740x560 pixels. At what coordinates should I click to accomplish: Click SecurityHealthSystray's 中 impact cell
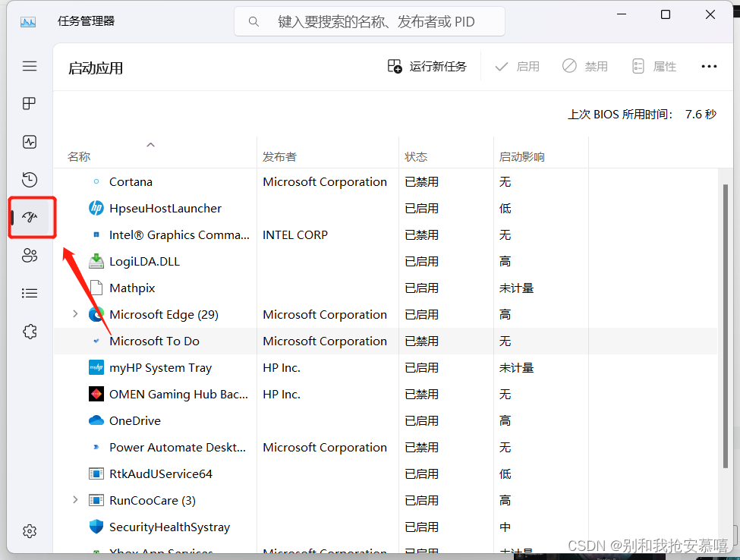(x=505, y=527)
